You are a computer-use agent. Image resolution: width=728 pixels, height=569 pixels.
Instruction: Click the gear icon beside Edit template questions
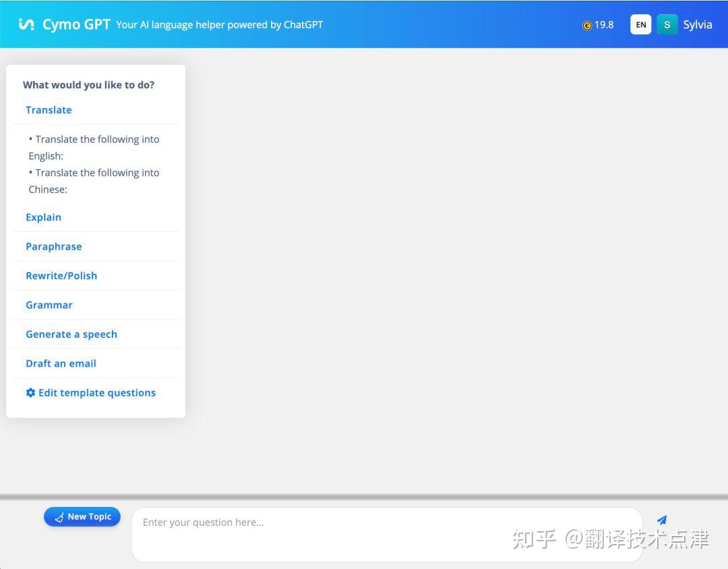click(30, 392)
